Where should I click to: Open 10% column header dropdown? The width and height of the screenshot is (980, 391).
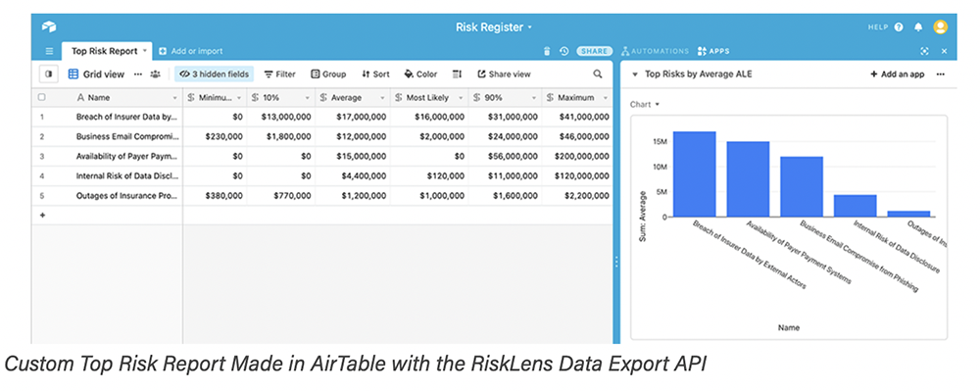point(308,98)
